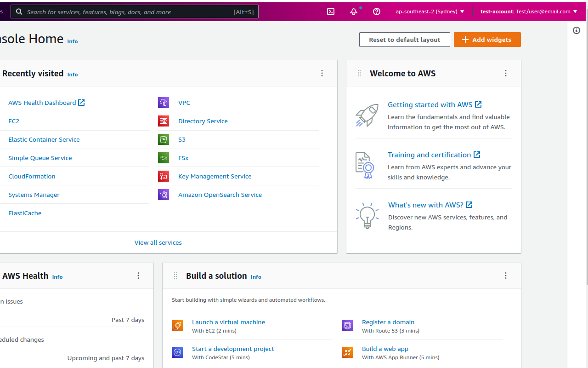The image size is (588, 368).
Task: Open the VPC text link
Action: pyautogui.click(x=184, y=103)
